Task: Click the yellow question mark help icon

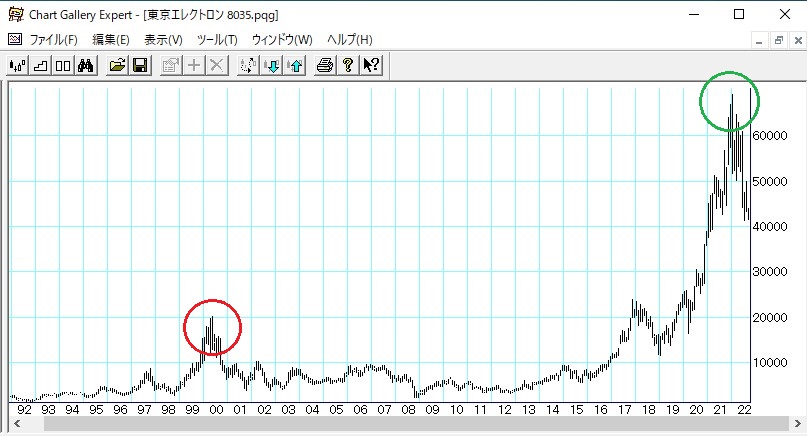Action: (x=347, y=66)
